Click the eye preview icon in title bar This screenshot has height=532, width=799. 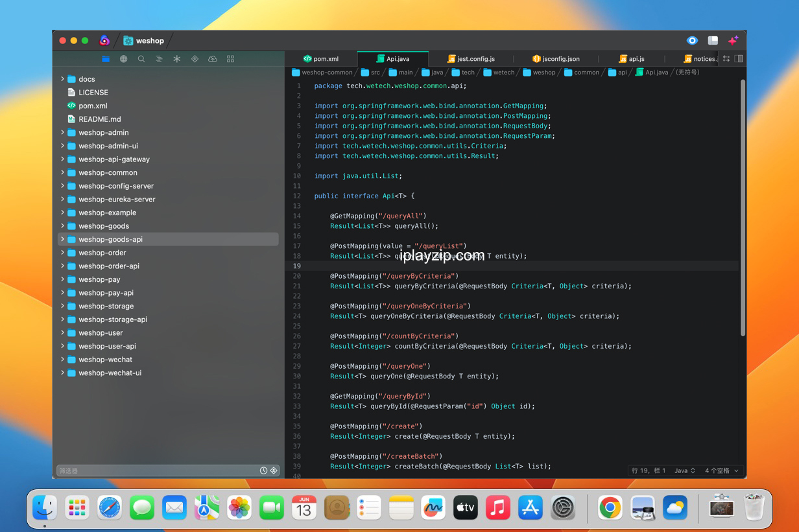692,40
